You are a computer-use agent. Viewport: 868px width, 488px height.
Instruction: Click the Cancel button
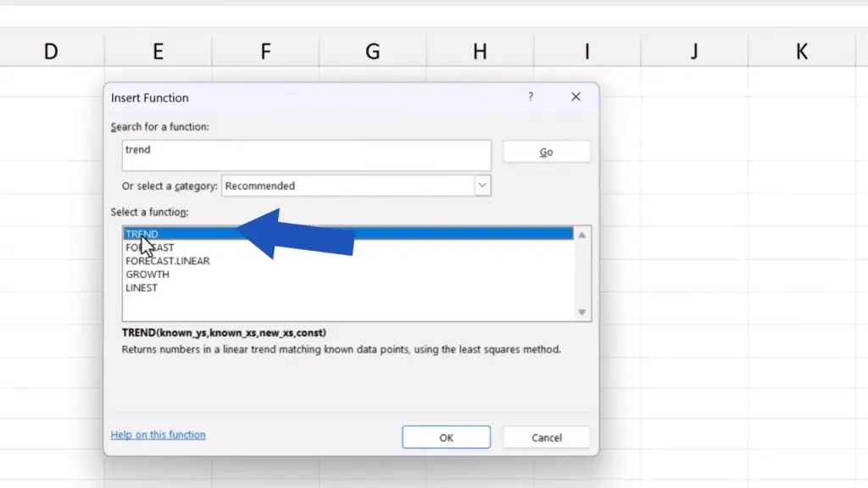pos(546,437)
